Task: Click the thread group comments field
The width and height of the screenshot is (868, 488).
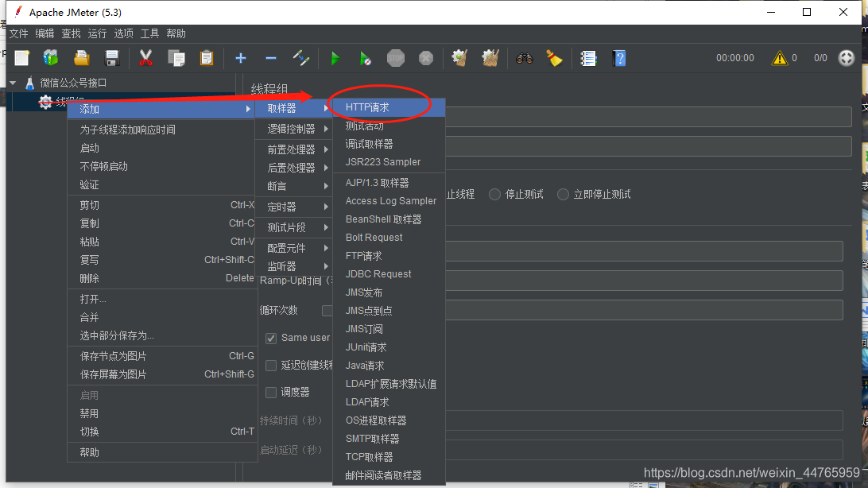Action: (x=648, y=146)
